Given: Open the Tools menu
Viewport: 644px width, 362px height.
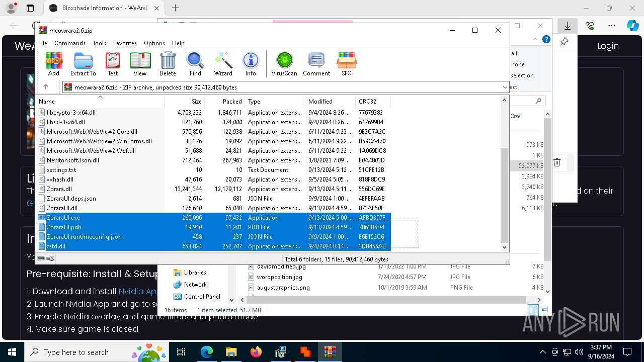Looking at the screenshot, I should 99,43.
